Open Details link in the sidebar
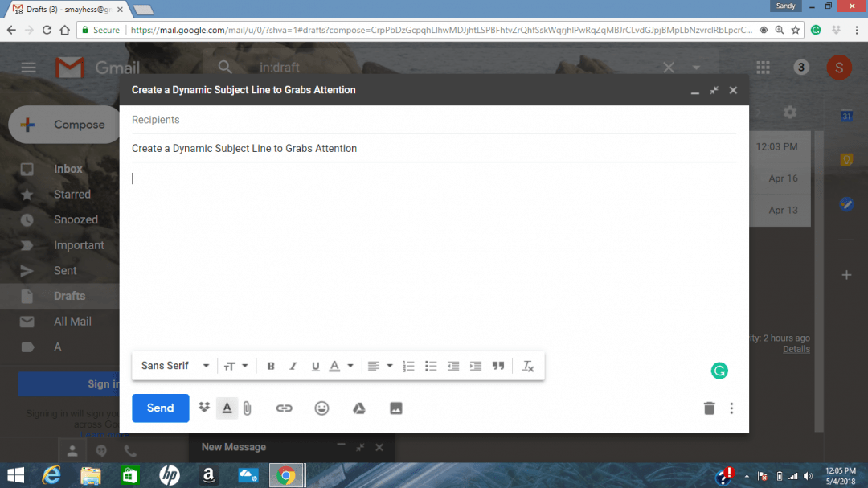Screen dimensions: 868x488 [x=796, y=349]
